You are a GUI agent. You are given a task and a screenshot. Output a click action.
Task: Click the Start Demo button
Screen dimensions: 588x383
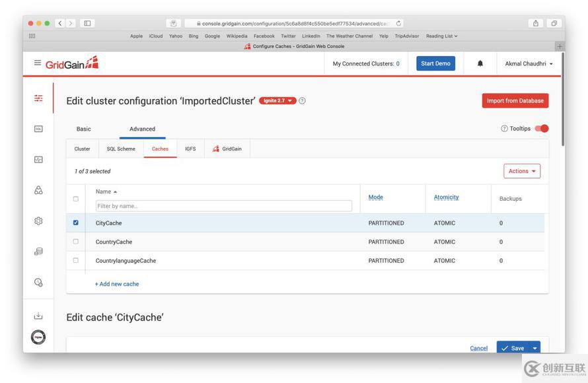[436, 63]
